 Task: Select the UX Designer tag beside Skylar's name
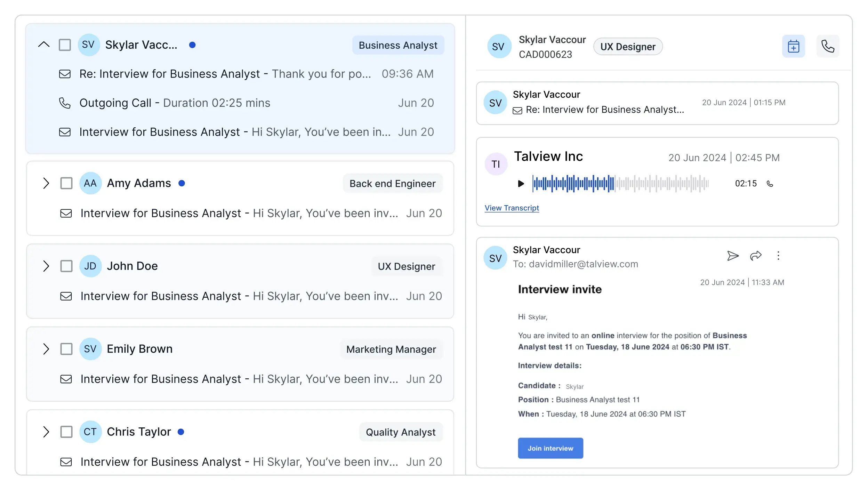click(x=627, y=46)
